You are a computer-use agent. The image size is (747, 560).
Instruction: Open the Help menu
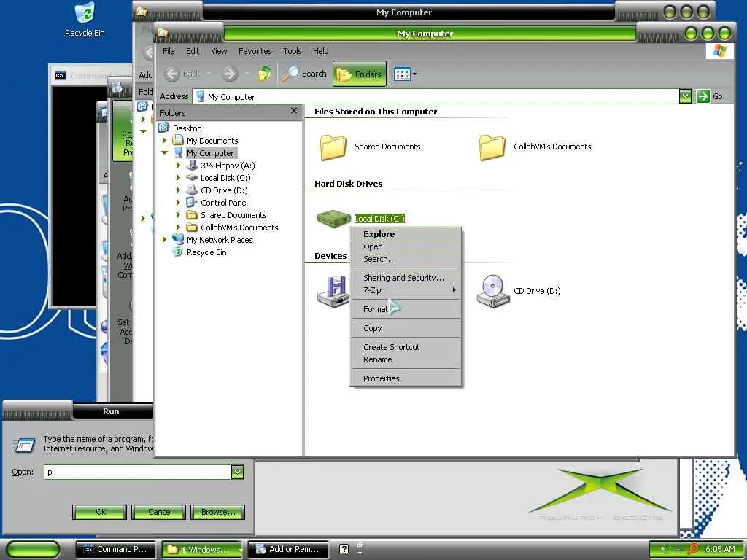(320, 51)
